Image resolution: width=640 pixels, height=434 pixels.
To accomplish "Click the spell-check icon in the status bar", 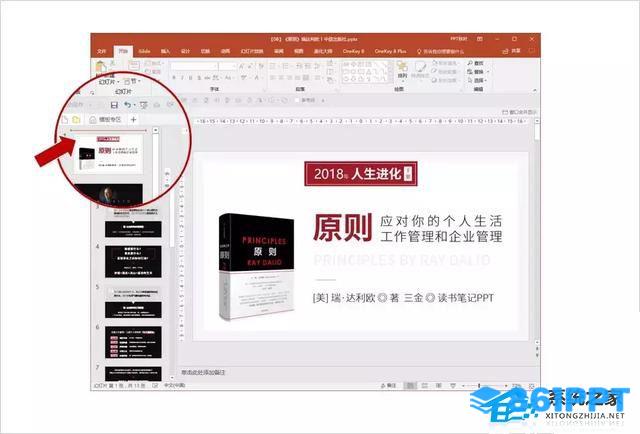I will (x=155, y=385).
